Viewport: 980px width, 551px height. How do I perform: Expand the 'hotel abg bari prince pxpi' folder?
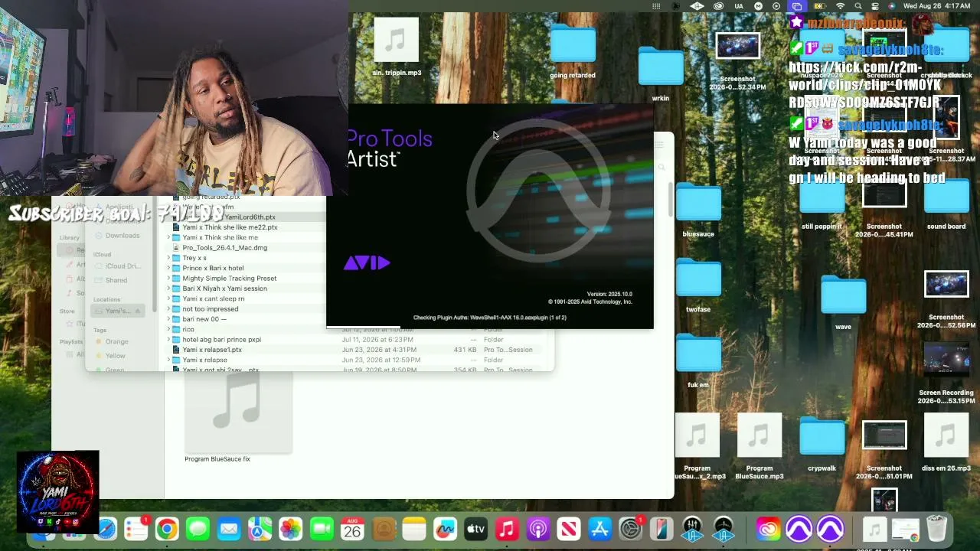[168, 339]
